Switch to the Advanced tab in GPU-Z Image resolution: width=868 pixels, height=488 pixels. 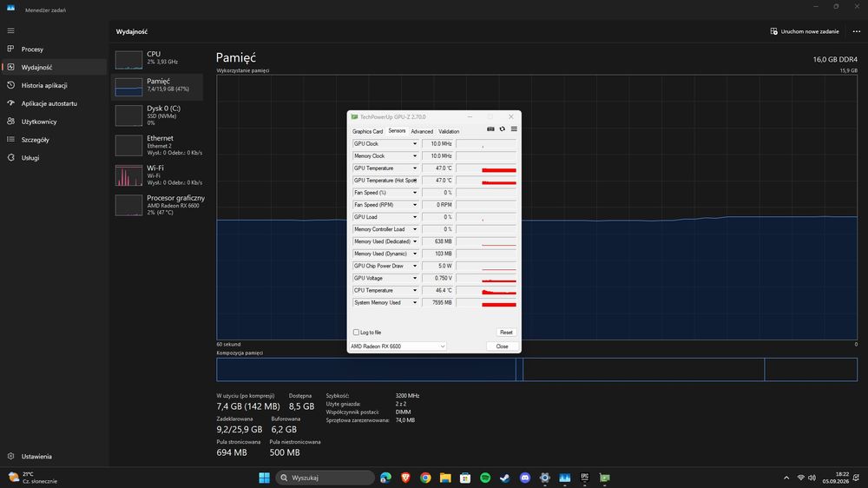[422, 131]
